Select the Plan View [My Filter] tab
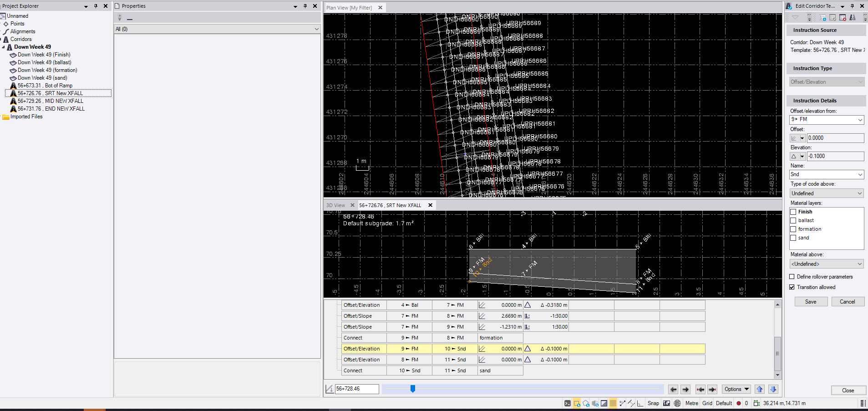 pyautogui.click(x=349, y=8)
